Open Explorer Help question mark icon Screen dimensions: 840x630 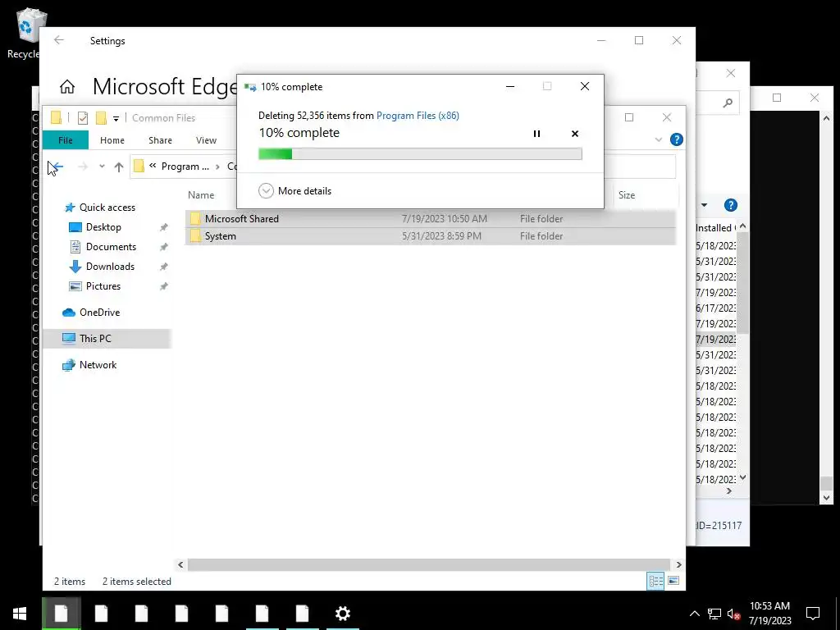point(677,139)
